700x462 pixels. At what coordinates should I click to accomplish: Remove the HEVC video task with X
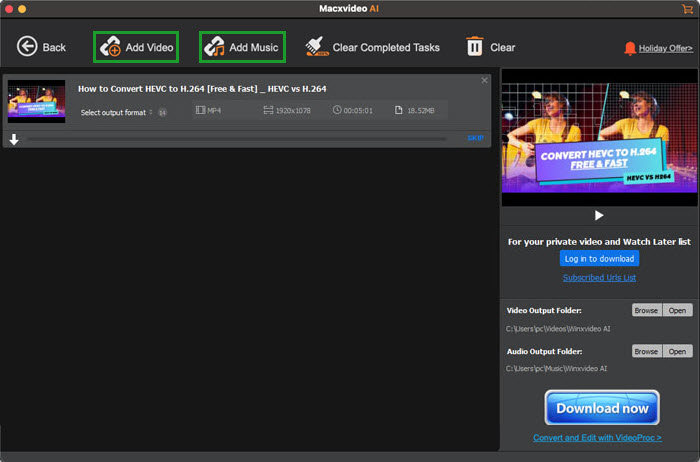tap(484, 80)
